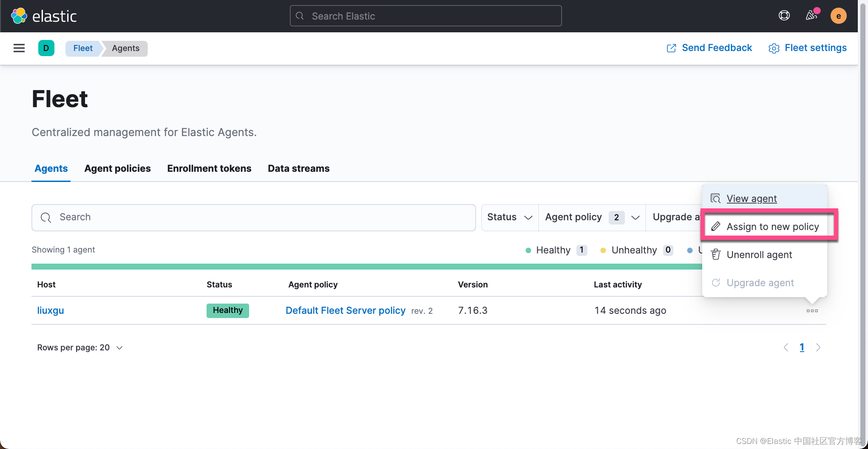Click the Fleet settings gear icon
The image size is (868, 449).
pyautogui.click(x=774, y=48)
